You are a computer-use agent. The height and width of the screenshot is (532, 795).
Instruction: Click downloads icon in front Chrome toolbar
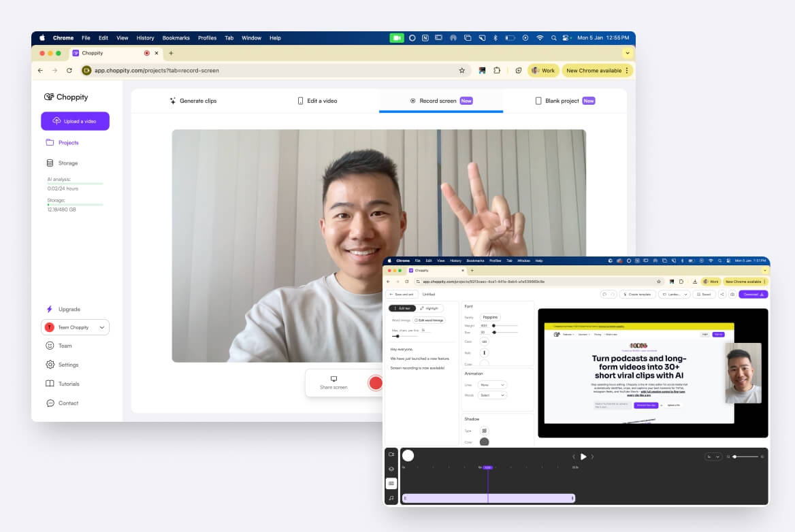click(695, 282)
